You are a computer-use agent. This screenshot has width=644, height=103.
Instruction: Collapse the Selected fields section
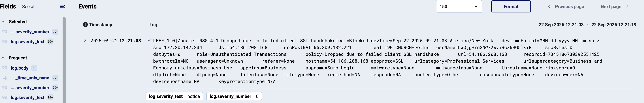(3, 22)
